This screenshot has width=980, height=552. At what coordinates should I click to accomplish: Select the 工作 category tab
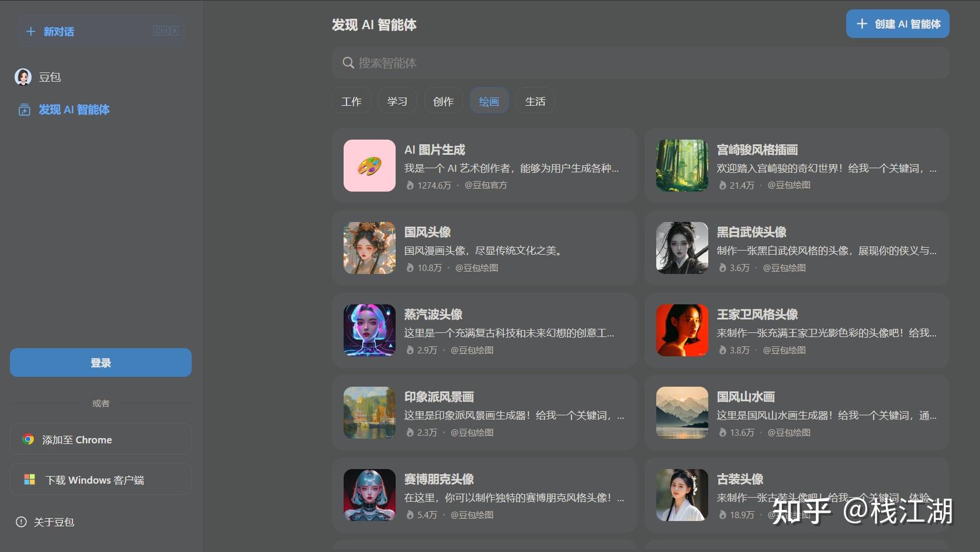coord(351,101)
